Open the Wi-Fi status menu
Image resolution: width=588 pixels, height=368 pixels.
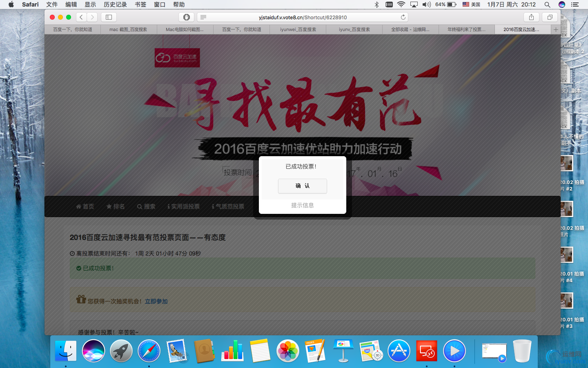click(x=401, y=4)
